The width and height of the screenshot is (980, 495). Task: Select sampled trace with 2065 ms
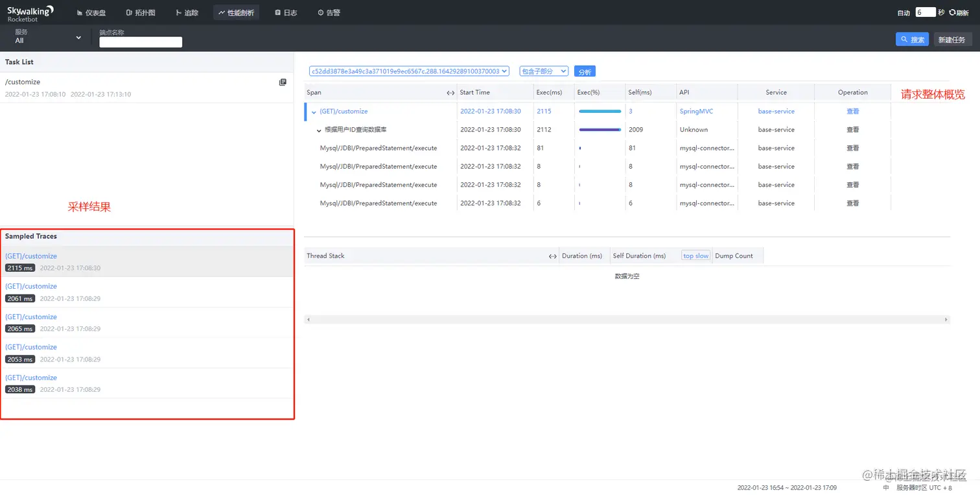click(x=146, y=322)
